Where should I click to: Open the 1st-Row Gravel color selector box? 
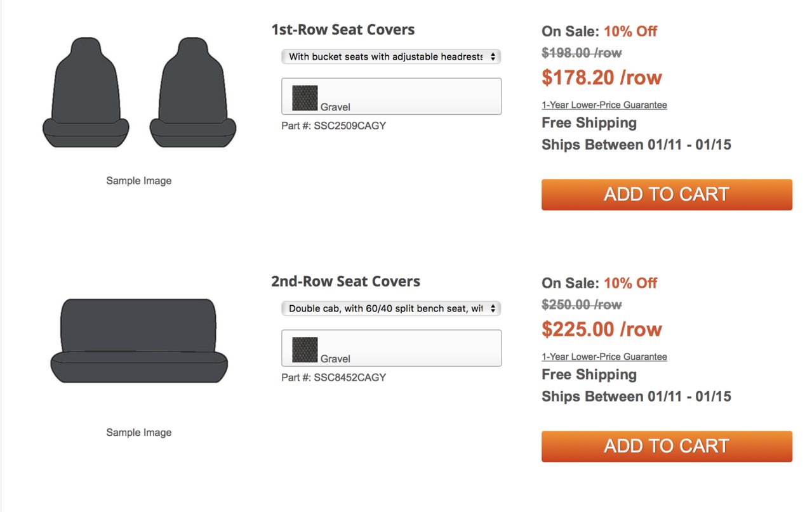391,96
